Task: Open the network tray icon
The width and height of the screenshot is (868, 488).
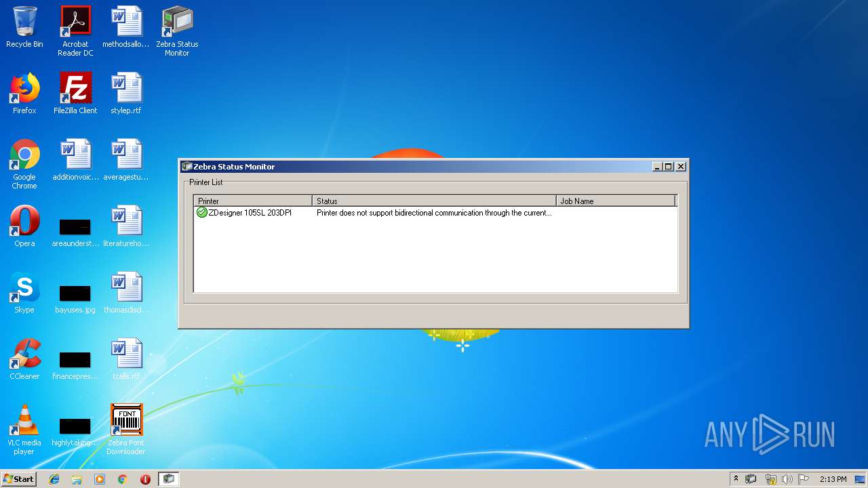Action: 770,479
